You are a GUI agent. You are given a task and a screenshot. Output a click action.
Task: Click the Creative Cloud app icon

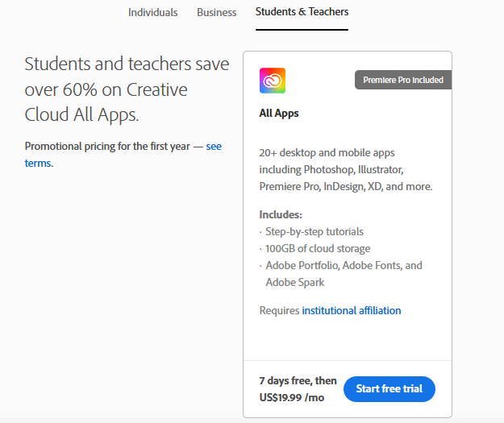point(273,81)
